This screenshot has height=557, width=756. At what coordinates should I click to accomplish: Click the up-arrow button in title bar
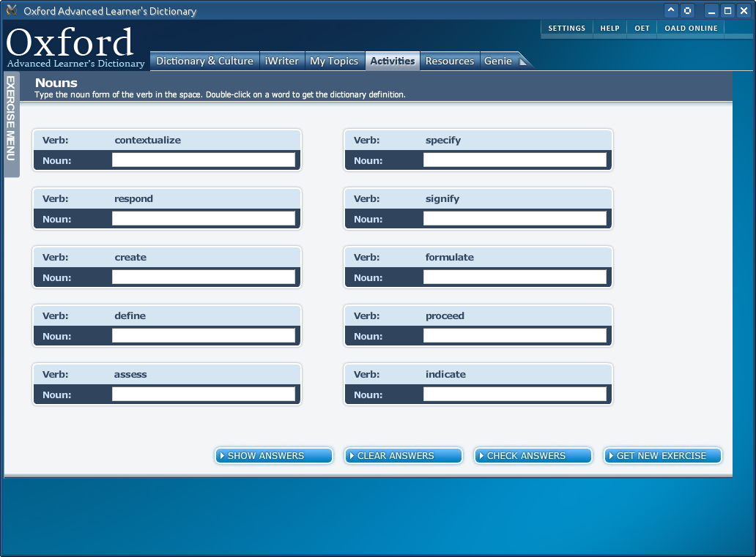tap(671, 10)
